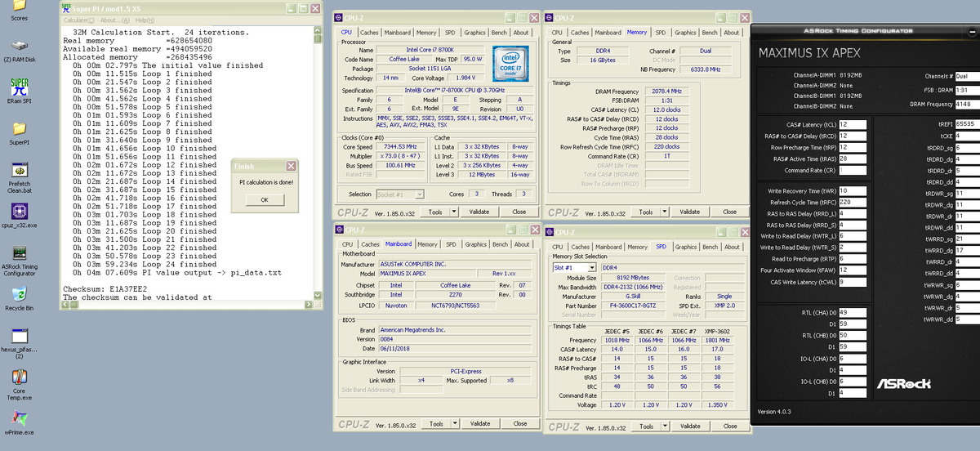Select the cpuz_x32.exe desktop icon
The height and width of the screenshot is (451, 980).
coord(20,216)
